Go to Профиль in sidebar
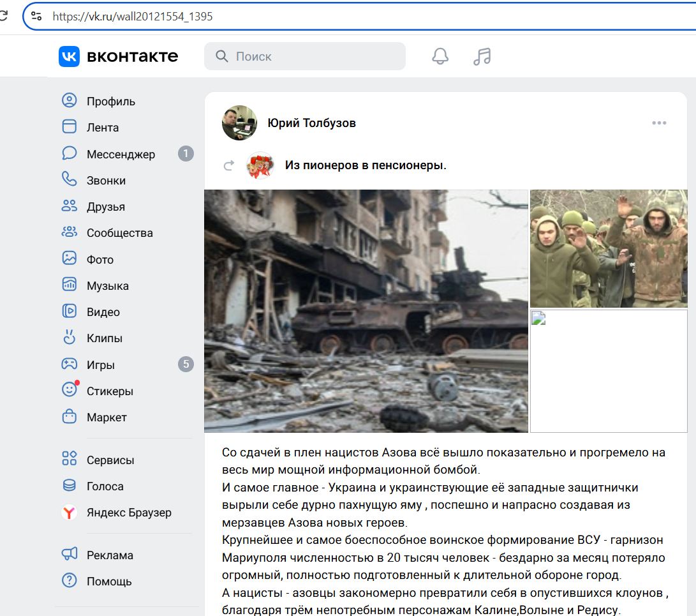The image size is (696, 616). pos(110,101)
